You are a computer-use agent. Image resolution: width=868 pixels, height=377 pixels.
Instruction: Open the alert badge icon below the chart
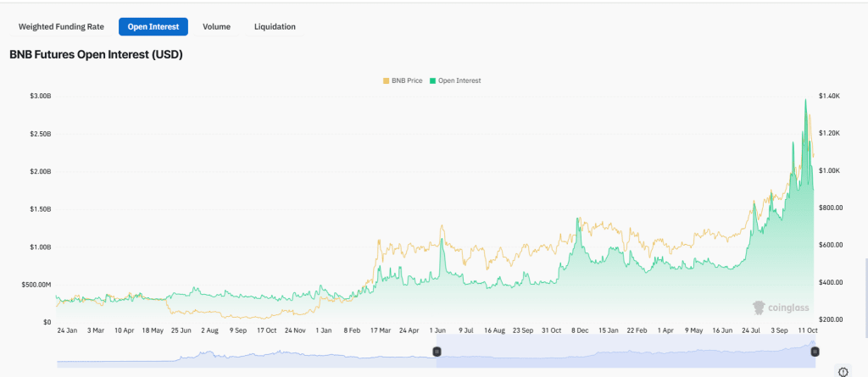[843, 372]
